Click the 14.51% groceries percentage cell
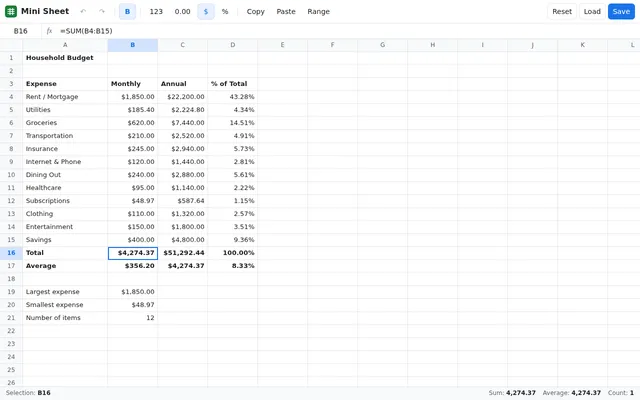Image resolution: width=640 pixels, height=400 pixels. point(233,123)
